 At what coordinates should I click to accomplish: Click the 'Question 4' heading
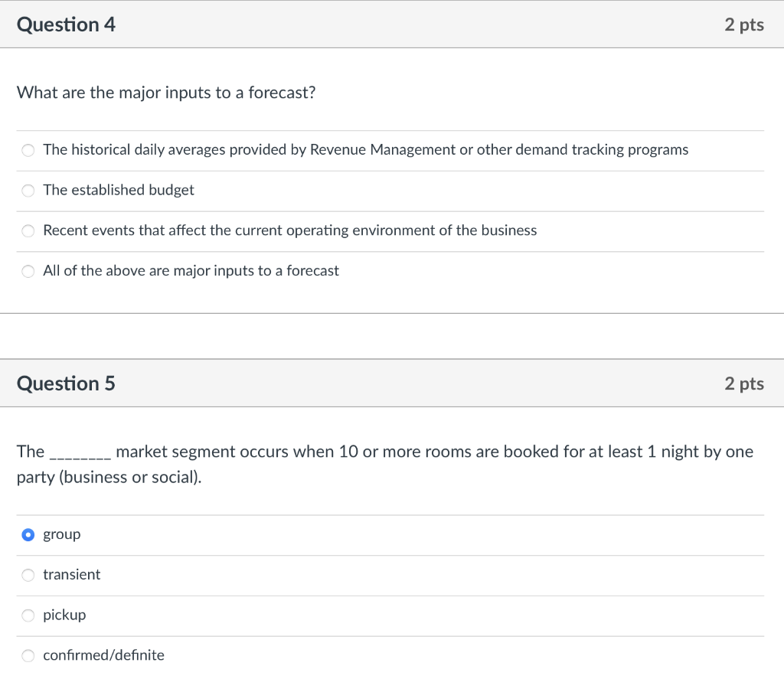pos(66,24)
